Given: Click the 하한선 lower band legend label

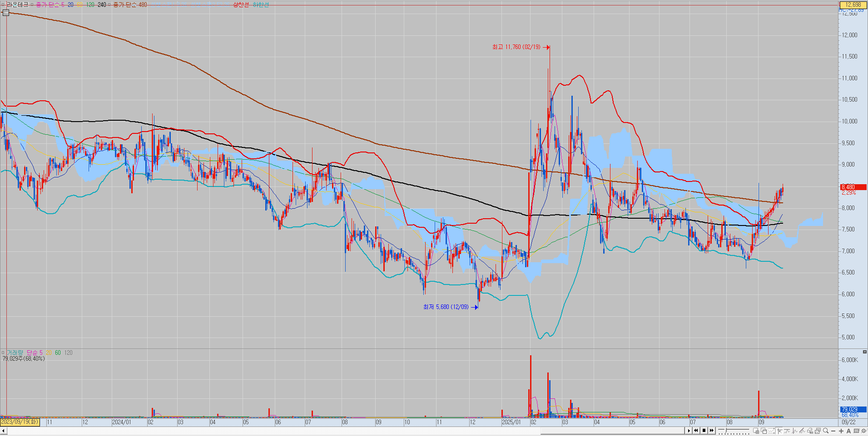Looking at the screenshot, I should 261,5.
